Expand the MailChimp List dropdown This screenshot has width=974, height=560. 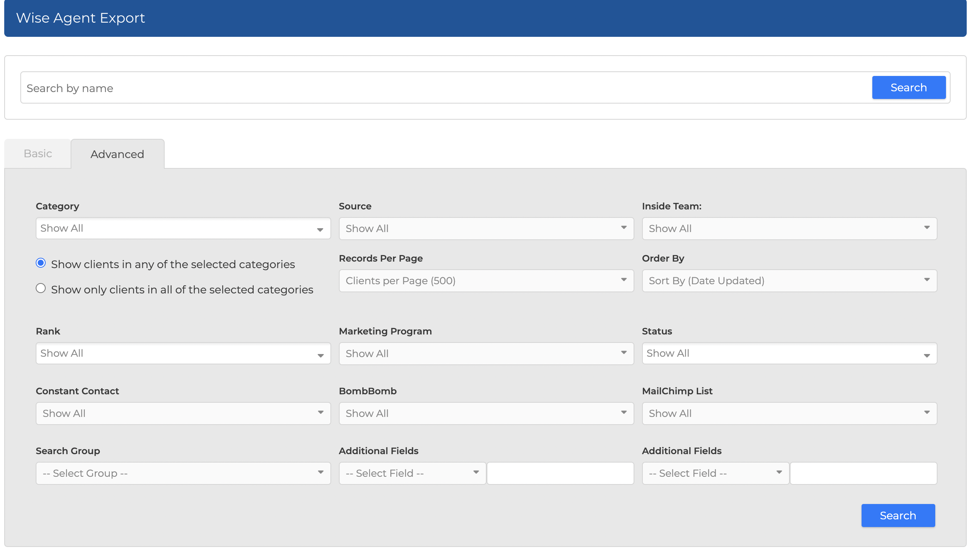(x=789, y=413)
